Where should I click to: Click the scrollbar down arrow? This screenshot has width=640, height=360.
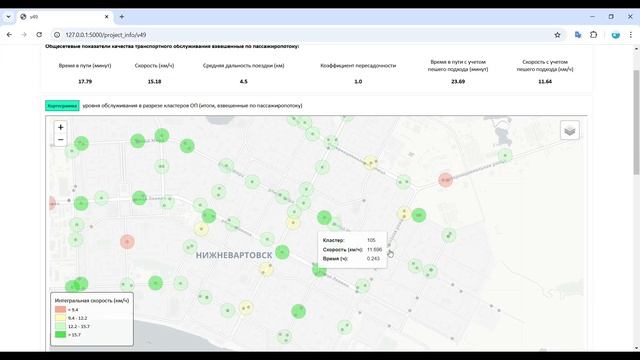tap(636, 348)
